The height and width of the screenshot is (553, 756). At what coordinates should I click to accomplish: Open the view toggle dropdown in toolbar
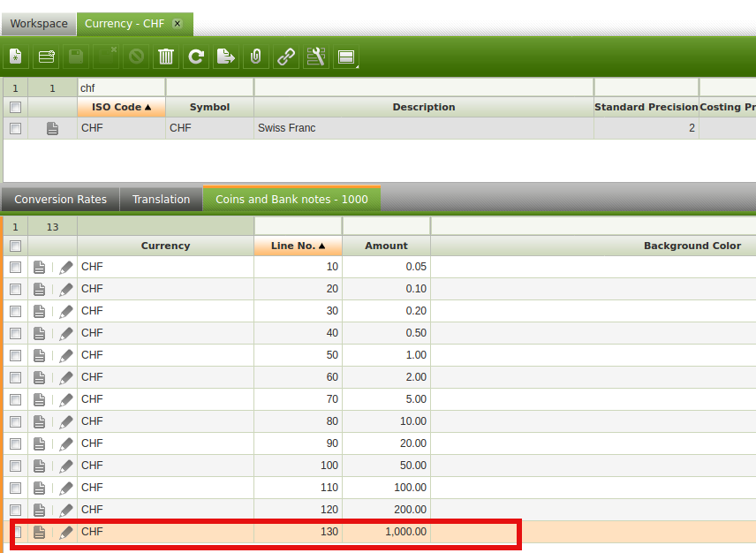(346, 57)
